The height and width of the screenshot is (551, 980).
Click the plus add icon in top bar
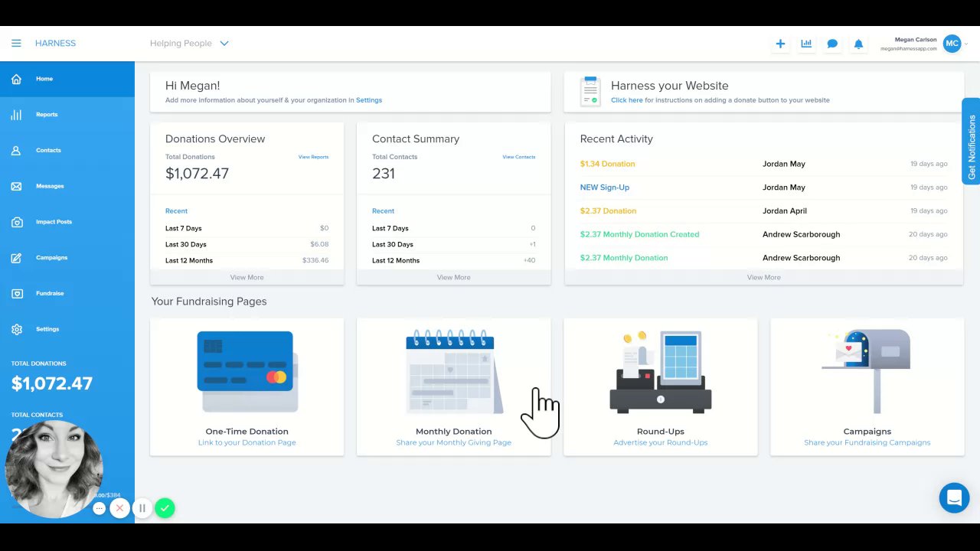780,44
